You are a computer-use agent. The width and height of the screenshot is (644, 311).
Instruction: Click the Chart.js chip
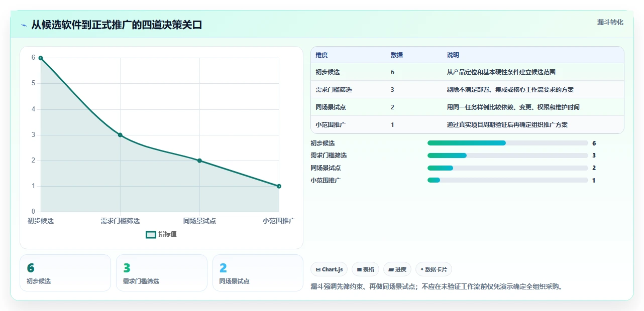[x=329, y=269]
